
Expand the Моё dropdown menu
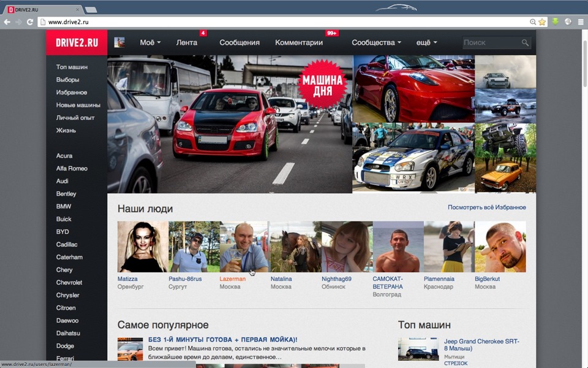(150, 43)
